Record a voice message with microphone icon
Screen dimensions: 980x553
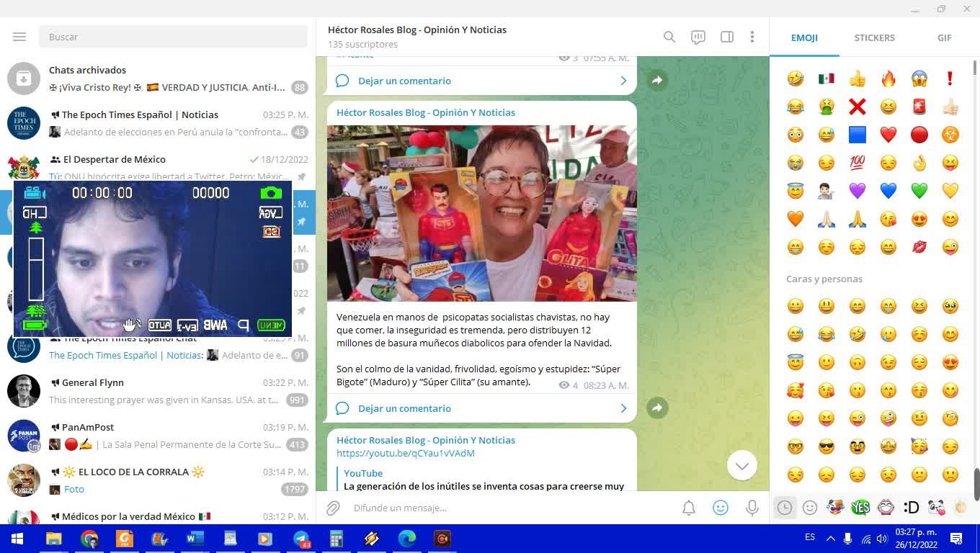point(752,508)
